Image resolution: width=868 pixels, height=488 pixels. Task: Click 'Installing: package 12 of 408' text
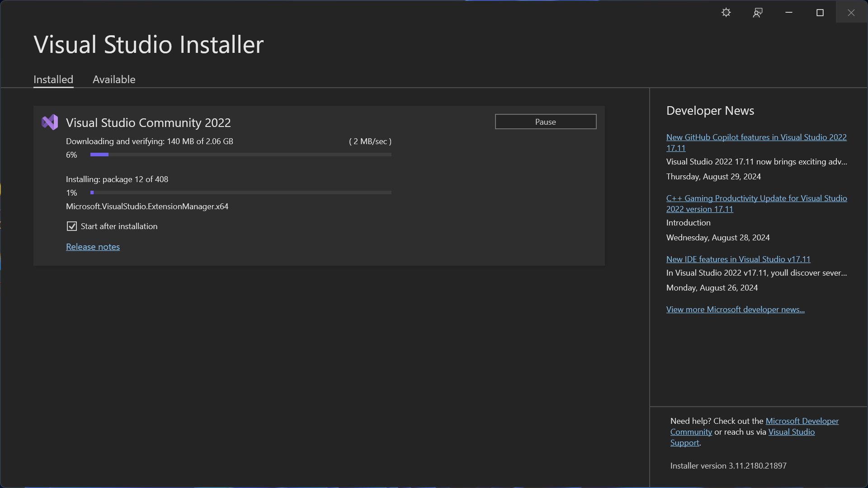(117, 179)
